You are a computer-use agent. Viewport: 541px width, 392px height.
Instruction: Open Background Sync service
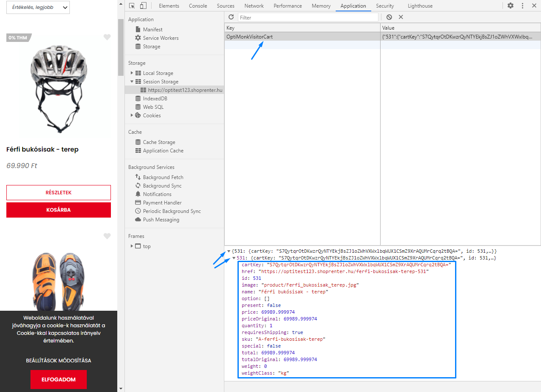(x=162, y=186)
